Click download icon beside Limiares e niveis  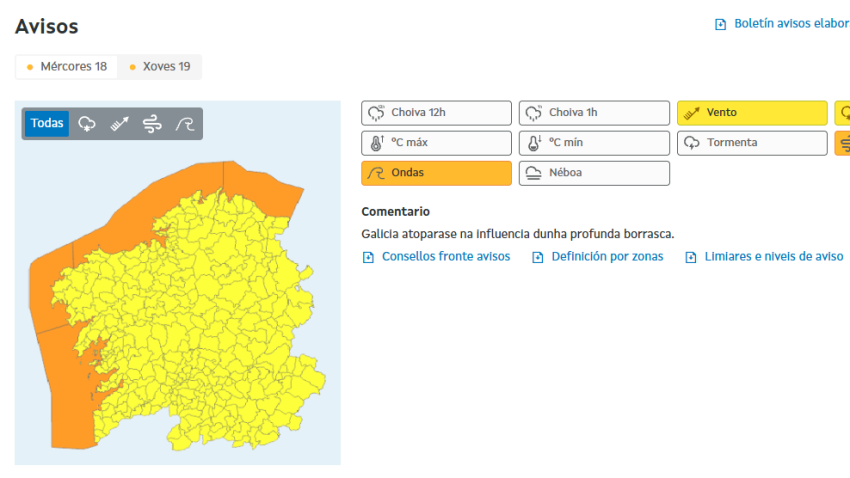pos(691,257)
